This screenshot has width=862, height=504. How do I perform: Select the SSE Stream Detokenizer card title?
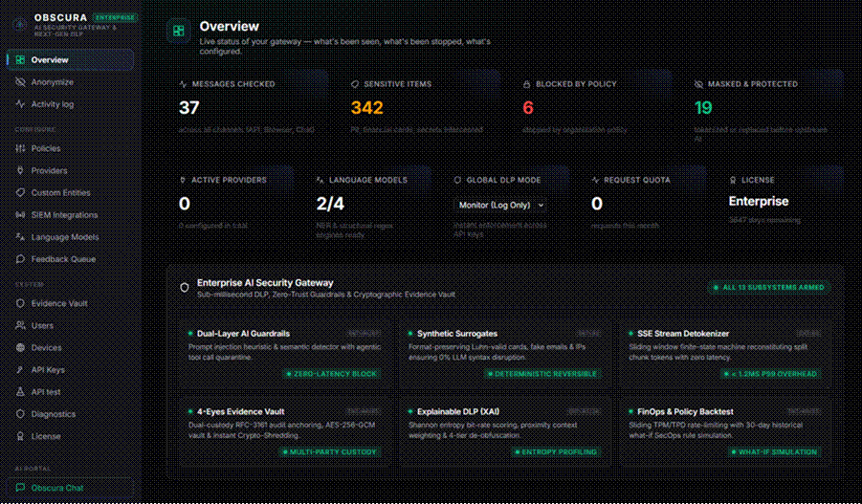[683, 334]
